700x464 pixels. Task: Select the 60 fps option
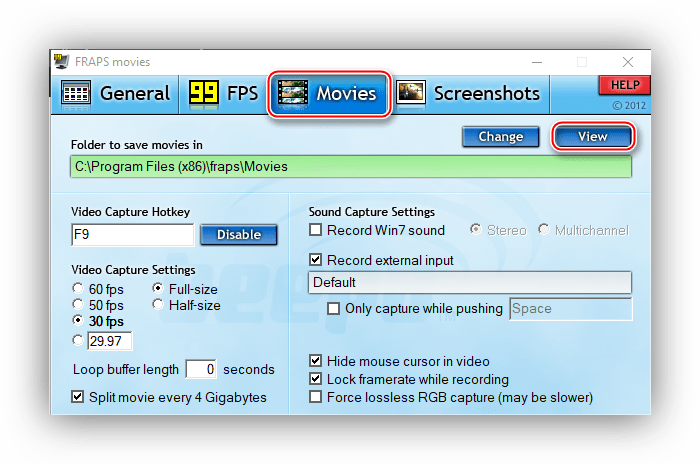click(98, 289)
